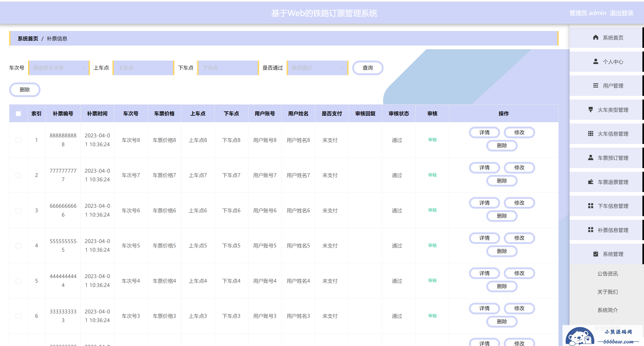Click the 查询 search button

[x=368, y=68]
